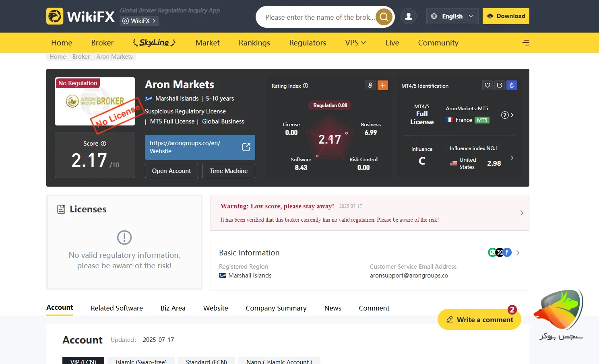
Task: Click the Time Machine button
Action: coord(228,171)
